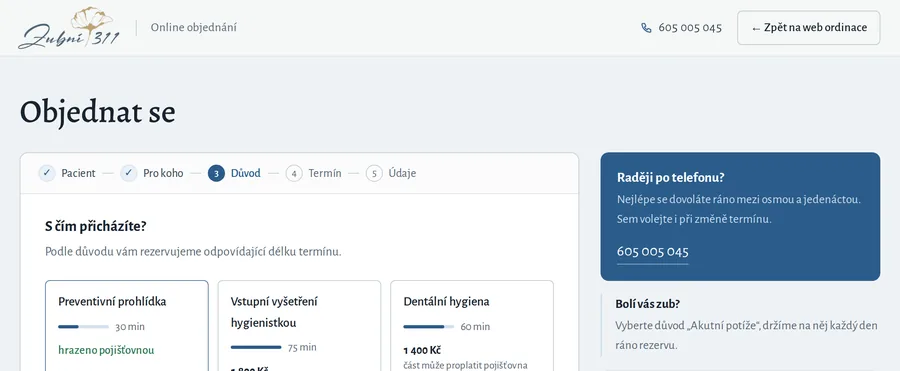Click the Pro koho step checkmark
Screen dimensions: 900x371
[129, 173]
